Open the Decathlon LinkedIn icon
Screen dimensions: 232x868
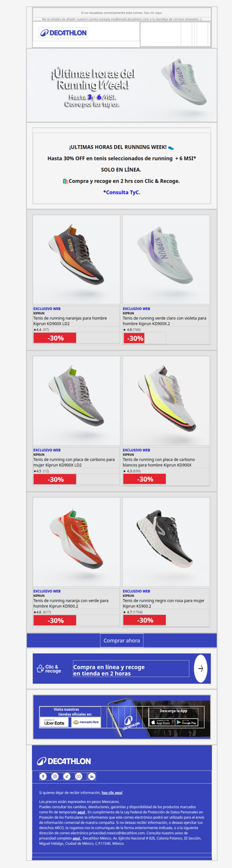coord(92,776)
